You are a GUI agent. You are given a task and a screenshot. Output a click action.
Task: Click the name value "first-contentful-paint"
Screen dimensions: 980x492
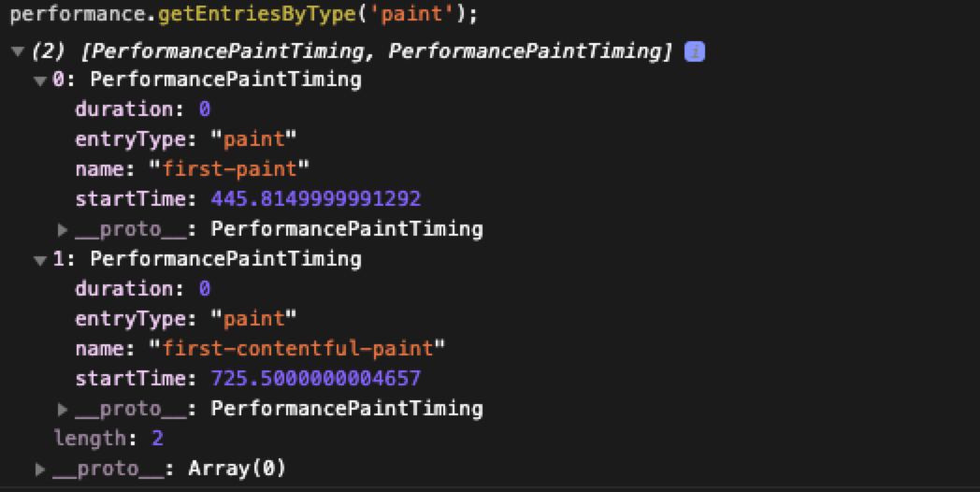pyautogui.click(x=296, y=348)
